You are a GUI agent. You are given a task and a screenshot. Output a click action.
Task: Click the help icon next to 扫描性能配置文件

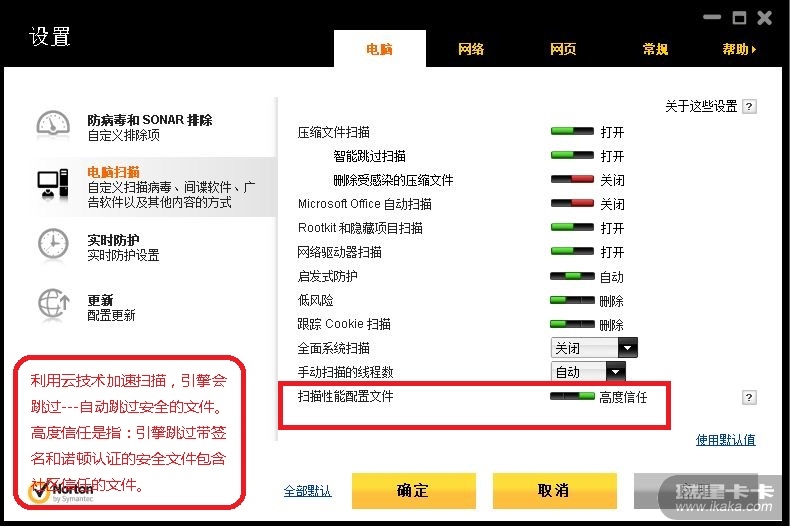[749, 398]
